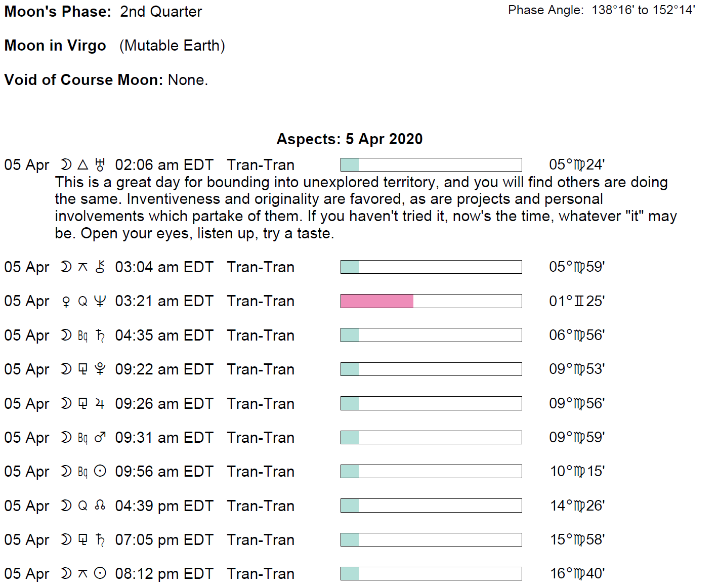Click the Neptune glyph in the 03:21 am row
718x588 pixels.
[x=100, y=301]
